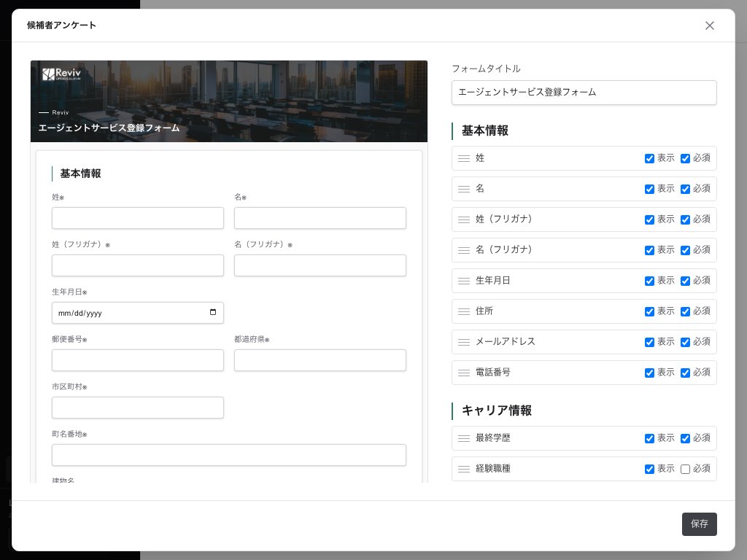Image resolution: width=747 pixels, height=560 pixels.
Task: Grab the drag handle for 電話番号 row
Action: pyautogui.click(x=463, y=373)
